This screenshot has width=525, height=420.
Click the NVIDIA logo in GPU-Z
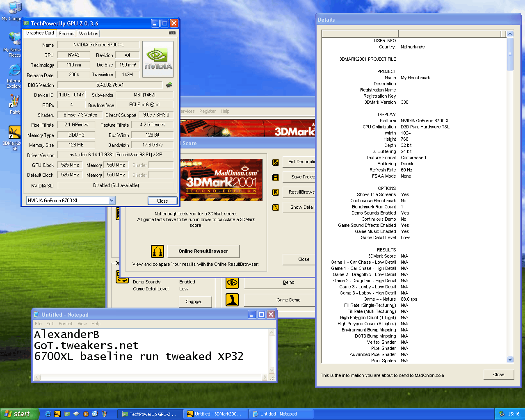point(158,59)
